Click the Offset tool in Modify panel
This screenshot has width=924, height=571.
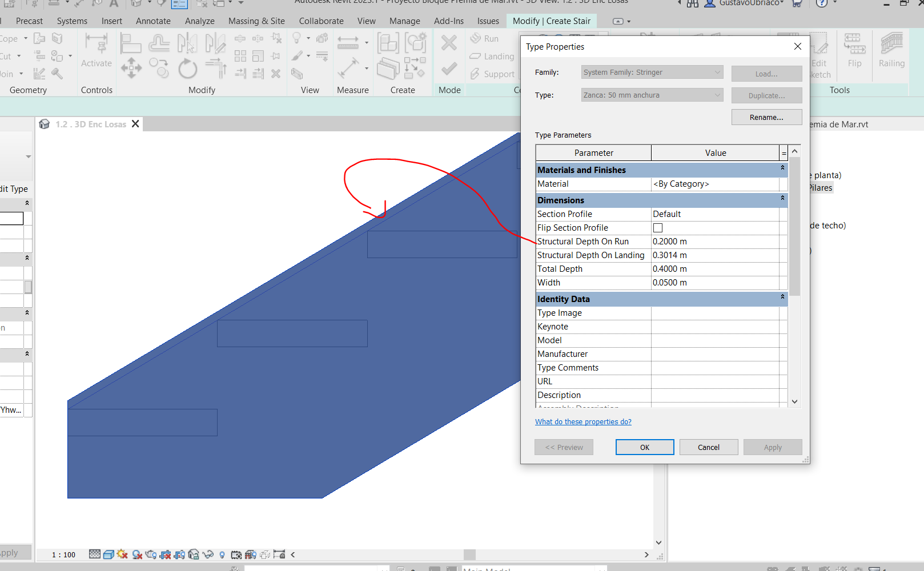point(159,43)
